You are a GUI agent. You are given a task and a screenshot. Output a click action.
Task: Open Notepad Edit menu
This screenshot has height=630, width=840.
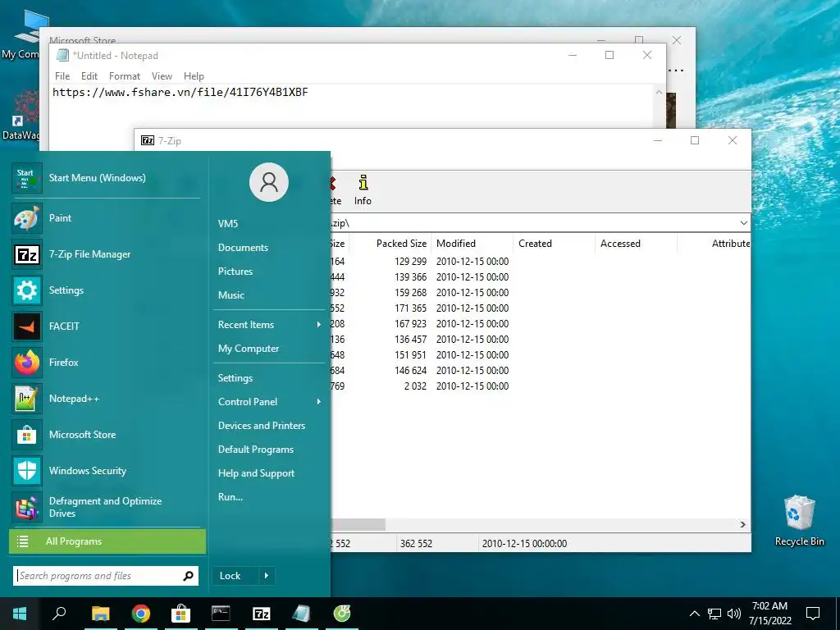pyautogui.click(x=89, y=76)
